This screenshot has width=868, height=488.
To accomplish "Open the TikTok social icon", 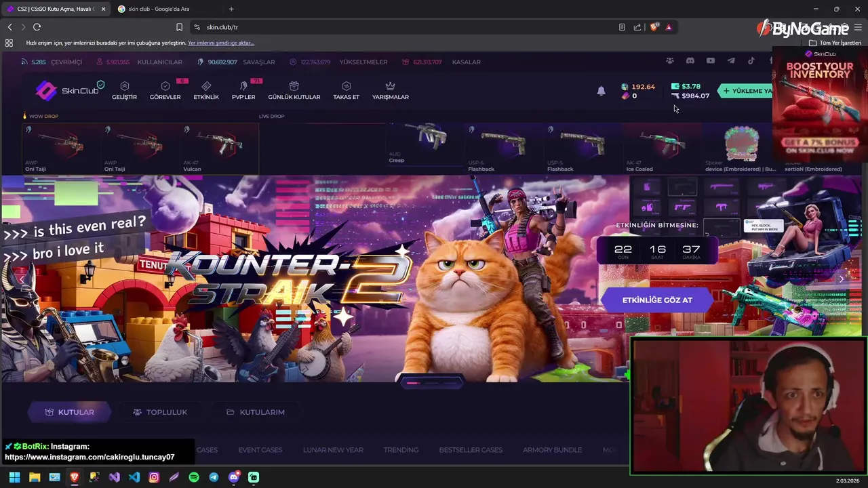I will tap(751, 61).
